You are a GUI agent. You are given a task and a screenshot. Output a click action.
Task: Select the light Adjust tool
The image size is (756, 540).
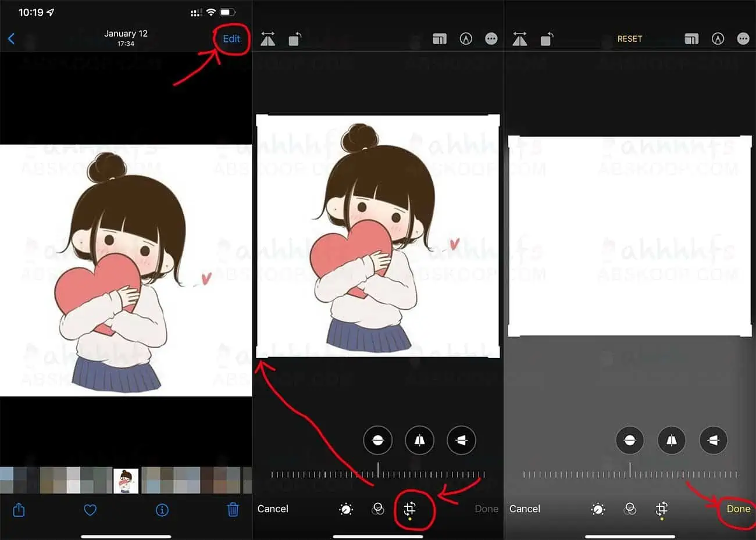(x=346, y=509)
